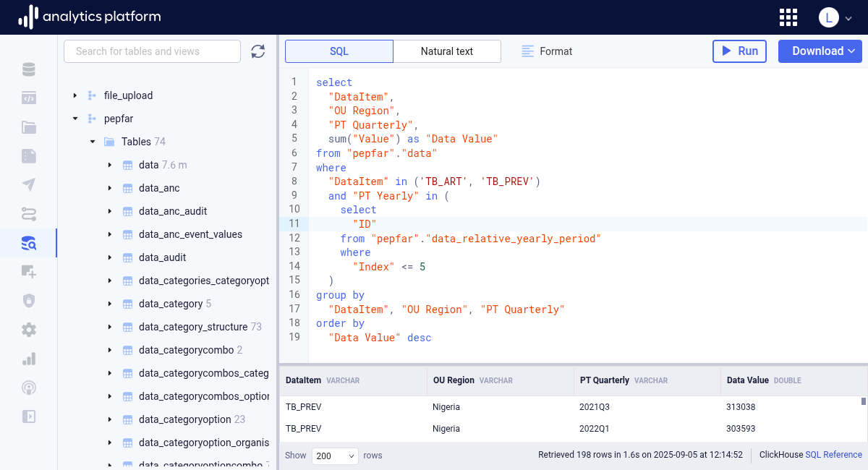Viewport: 868px width, 470px height.
Task: Click the bar chart sidebar icon
Action: (29, 359)
